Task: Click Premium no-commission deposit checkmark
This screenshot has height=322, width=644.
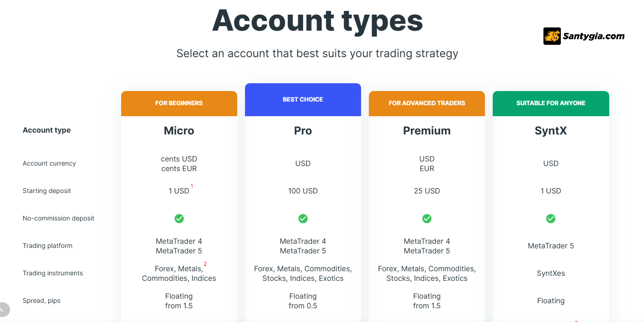Action: point(427,219)
